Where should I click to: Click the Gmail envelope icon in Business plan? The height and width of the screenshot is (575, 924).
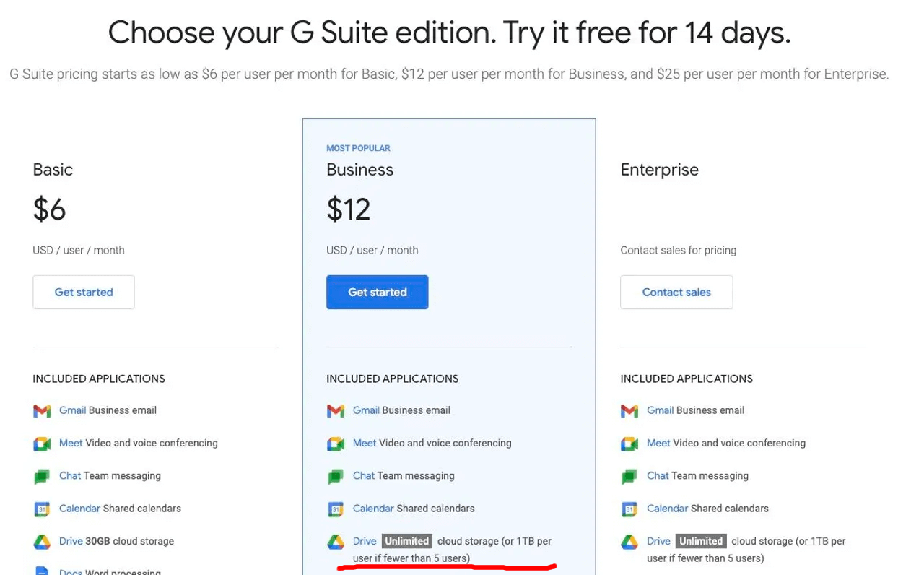pyautogui.click(x=336, y=411)
